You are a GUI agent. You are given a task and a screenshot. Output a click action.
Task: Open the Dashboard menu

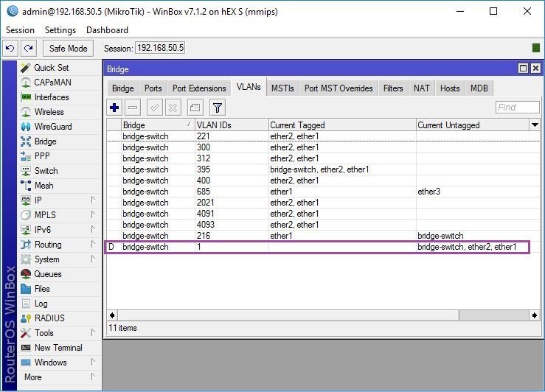[107, 30]
